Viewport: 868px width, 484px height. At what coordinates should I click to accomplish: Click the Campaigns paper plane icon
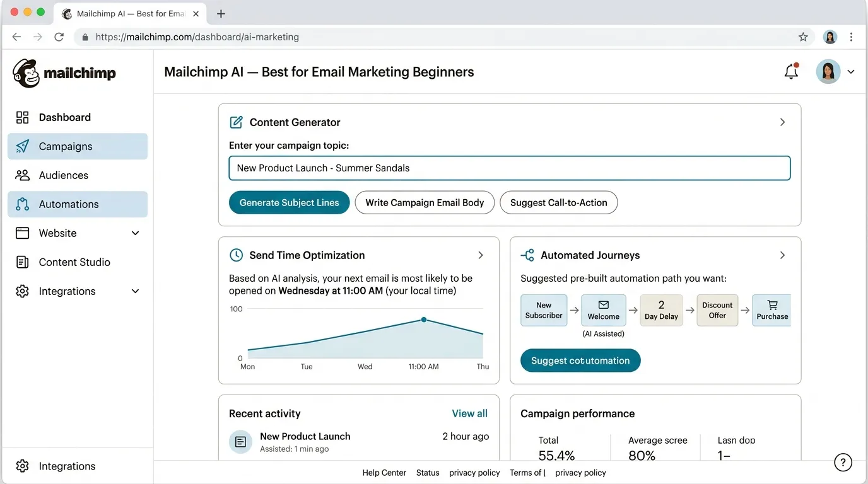click(23, 146)
